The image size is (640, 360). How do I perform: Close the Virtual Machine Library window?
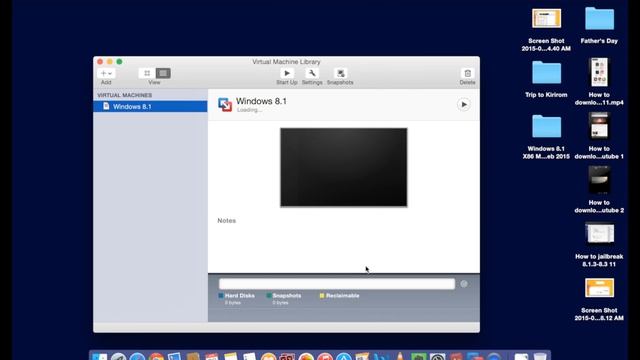coord(100,62)
